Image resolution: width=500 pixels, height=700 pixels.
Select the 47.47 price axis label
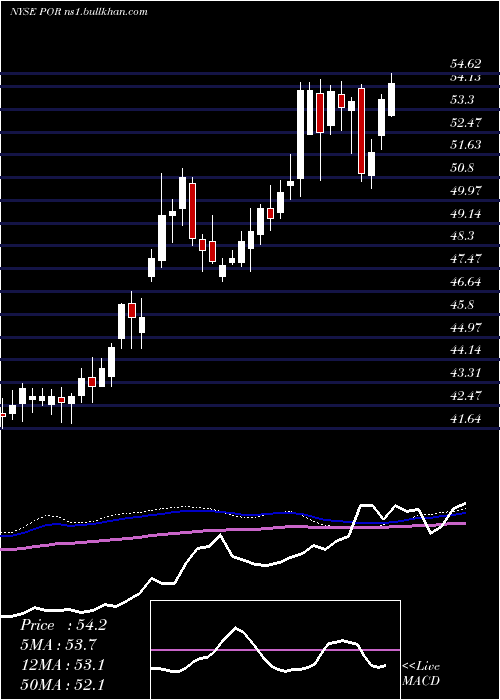coord(466,258)
